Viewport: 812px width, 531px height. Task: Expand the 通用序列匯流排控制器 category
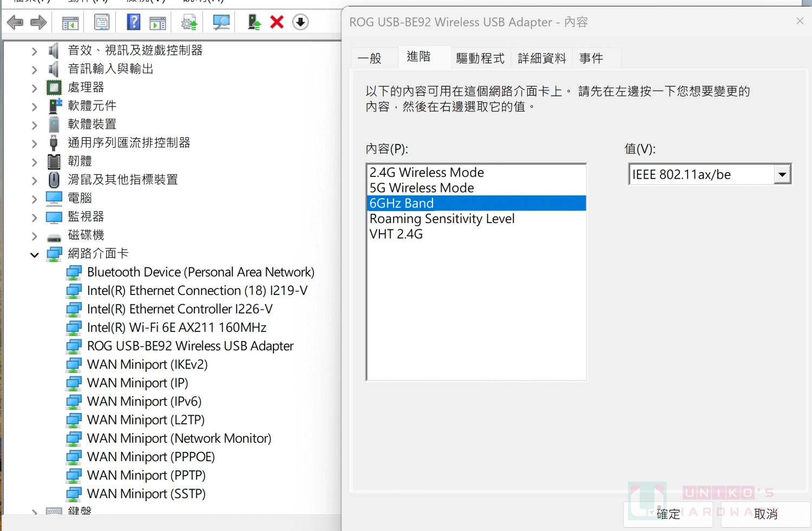click(35, 143)
